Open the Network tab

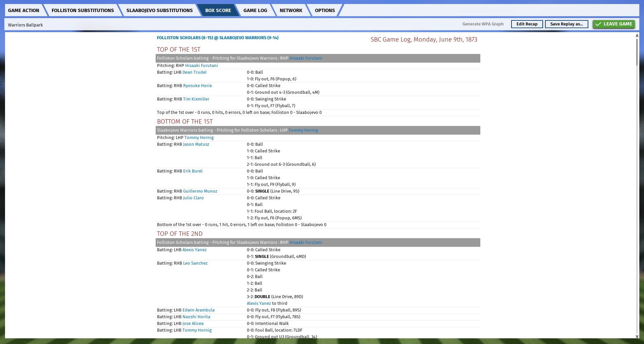click(x=291, y=10)
